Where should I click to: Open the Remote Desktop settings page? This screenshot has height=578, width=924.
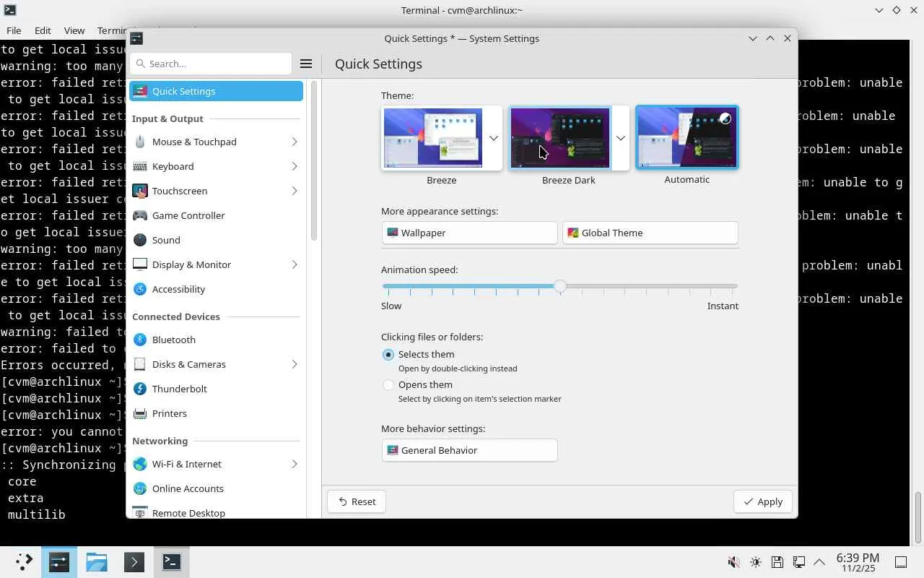216,512
